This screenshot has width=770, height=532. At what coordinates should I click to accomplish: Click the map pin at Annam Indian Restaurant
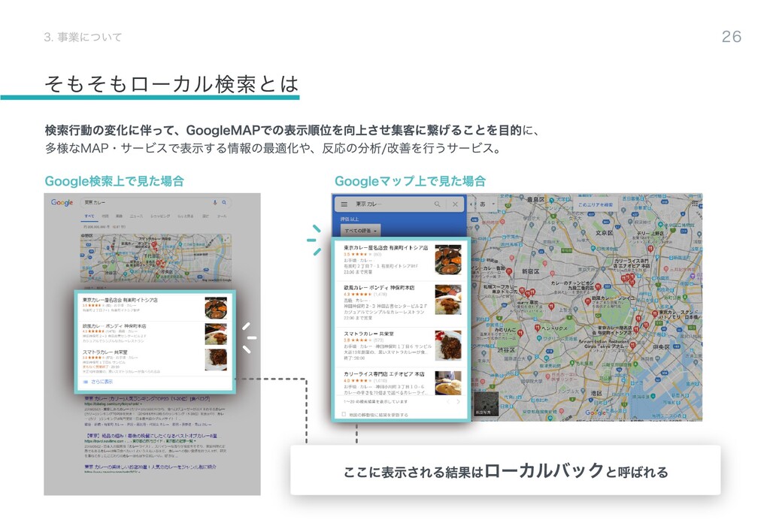(633, 346)
